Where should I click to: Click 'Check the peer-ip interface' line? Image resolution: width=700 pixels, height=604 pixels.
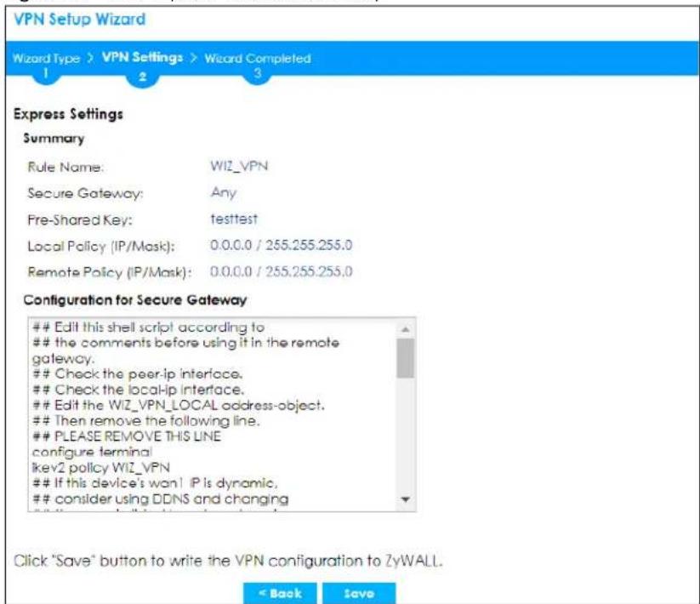tap(138, 373)
